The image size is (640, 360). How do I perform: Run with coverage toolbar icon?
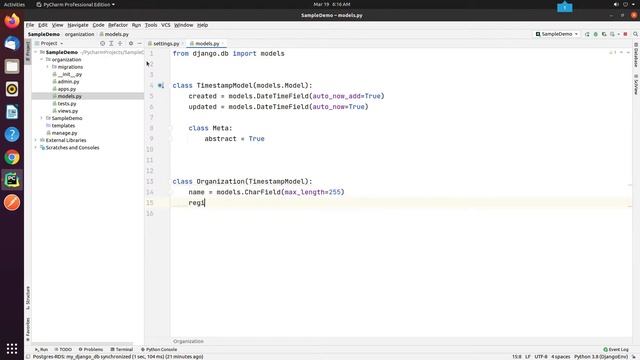coord(604,34)
